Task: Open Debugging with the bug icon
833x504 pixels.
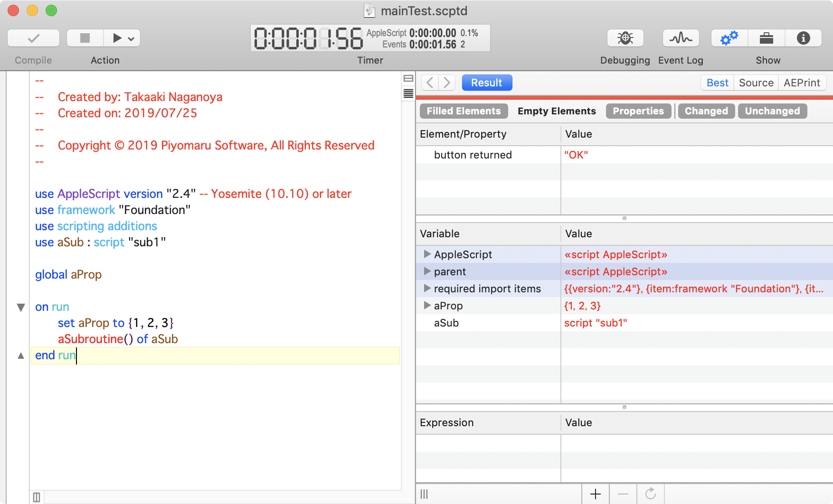Action: click(x=625, y=38)
